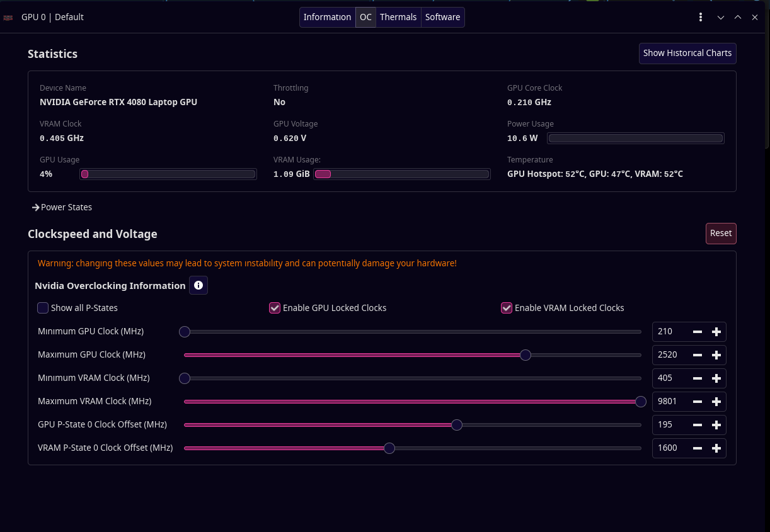This screenshot has height=532, width=770.
Task: Decrease GPU P-State 0 Clock Offset minus
Action: point(697,425)
